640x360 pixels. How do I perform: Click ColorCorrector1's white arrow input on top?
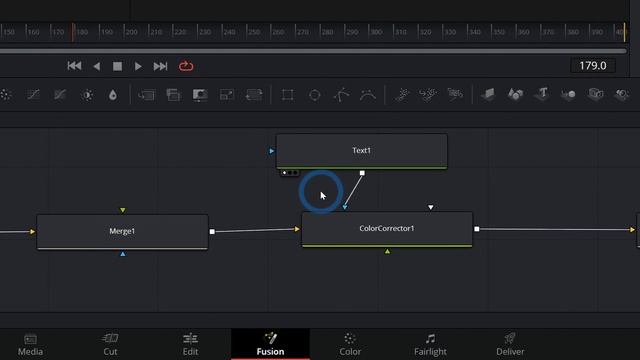431,207
